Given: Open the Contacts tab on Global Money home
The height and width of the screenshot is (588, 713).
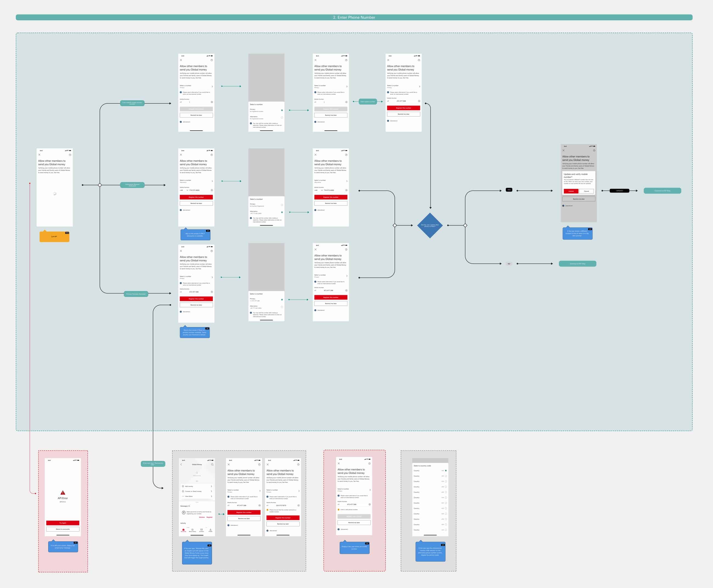Looking at the screenshot, I should (201, 530).
